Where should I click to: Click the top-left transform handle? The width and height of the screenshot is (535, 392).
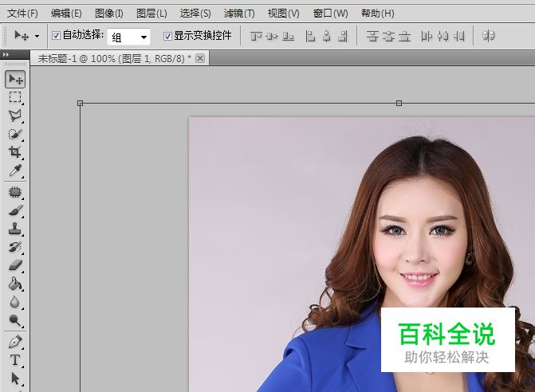click(x=81, y=104)
